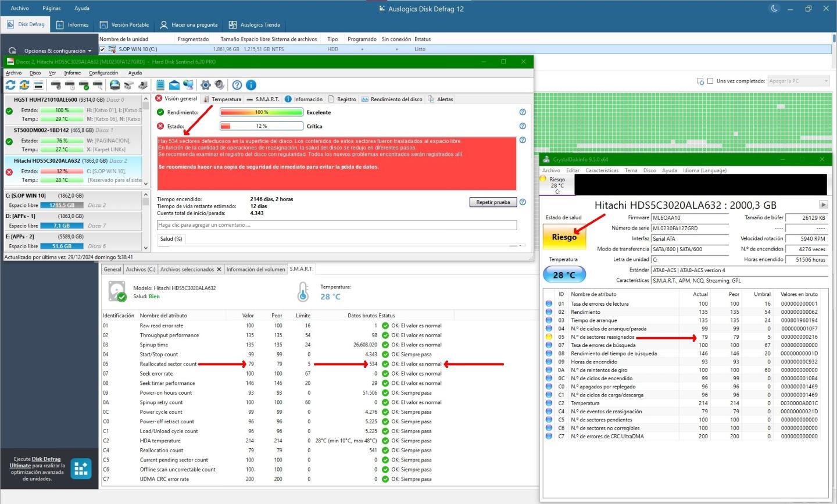Switch to the Temperatura tab
Screen dimensions: 837x504
click(x=222, y=99)
